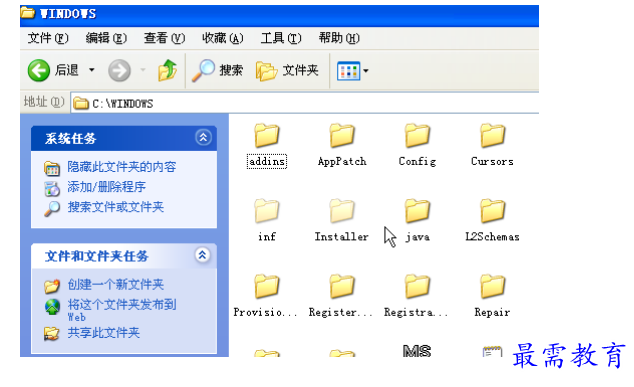The image size is (634, 387).
Task: Click the addins folder name label
Action: [x=267, y=161]
